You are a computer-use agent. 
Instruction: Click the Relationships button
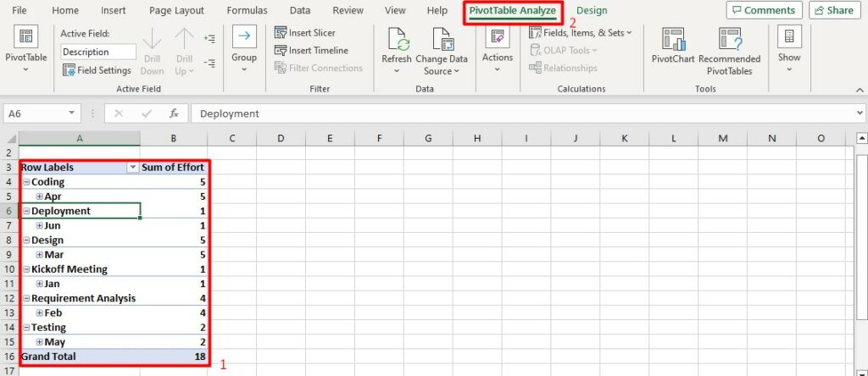pyautogui.click(x=563, y=68)
